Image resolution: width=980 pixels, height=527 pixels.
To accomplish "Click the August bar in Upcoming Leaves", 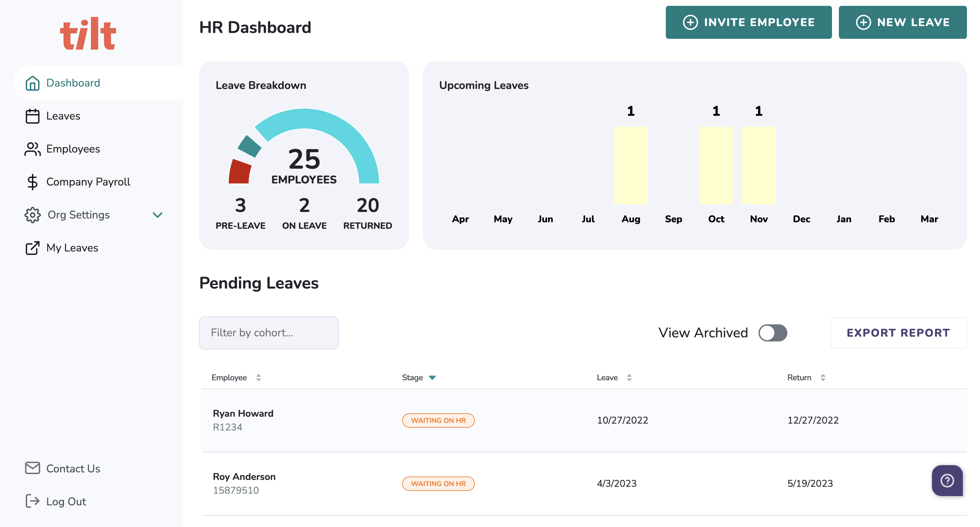I will pos(630,166).
